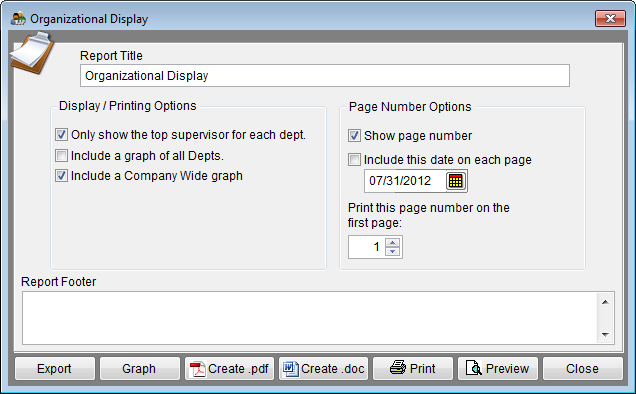Click the Graph button
This screenshot has width=636, height=394.
tap(139, 368)
